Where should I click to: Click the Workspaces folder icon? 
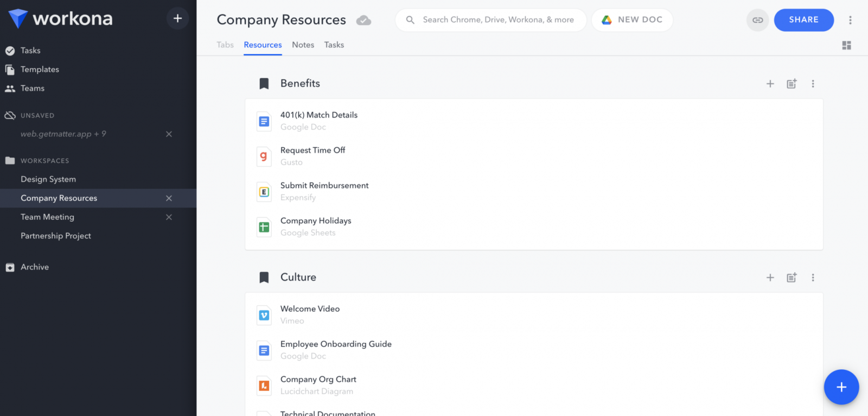click(10, 160)
